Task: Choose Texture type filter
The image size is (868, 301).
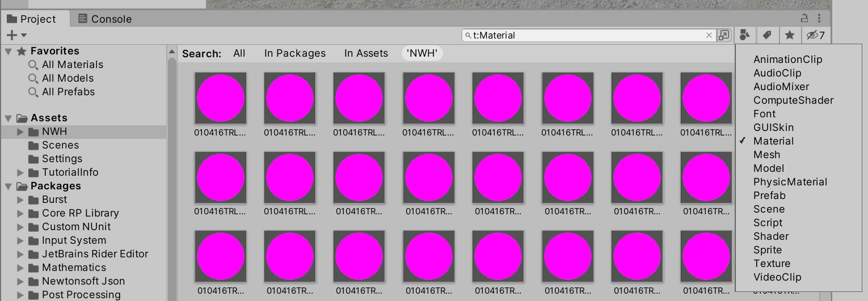Action: tap(772, 264)
